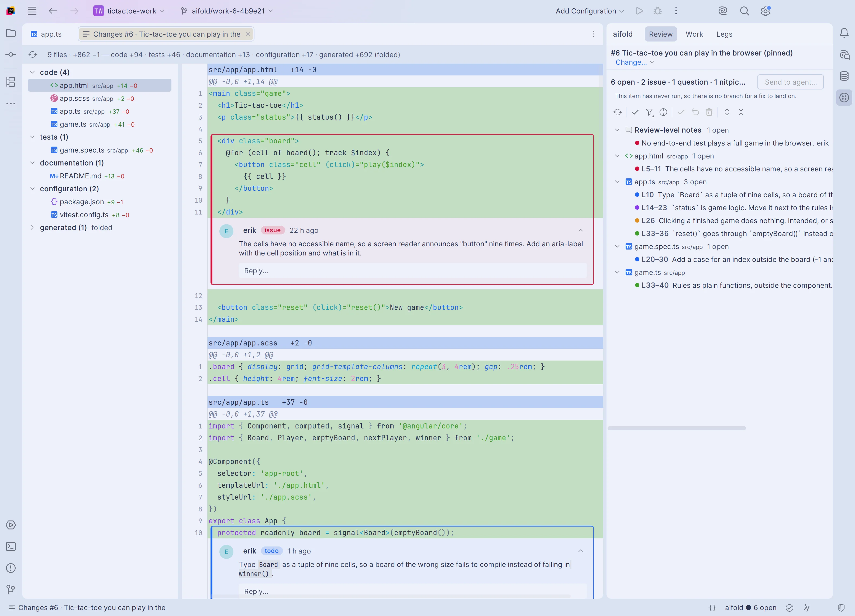Open IDE settings gear
Viewport: 855px width, 616px height.
tap(765, 11)
